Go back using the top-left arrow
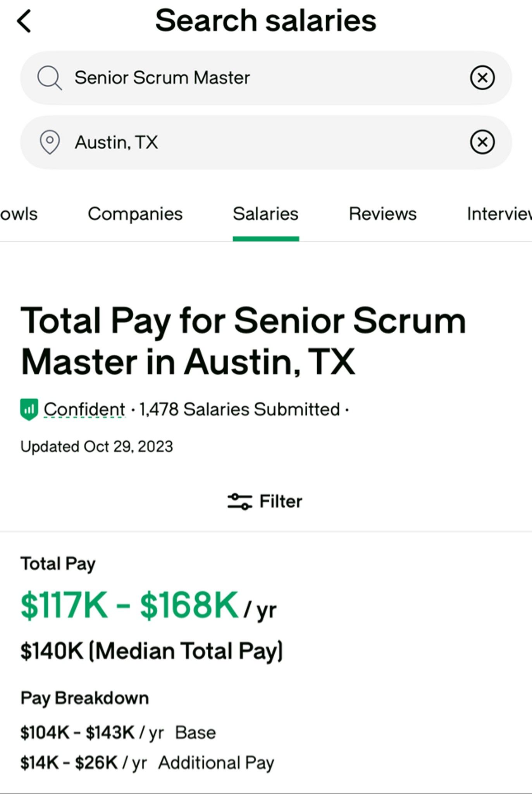This screenshot has width=532, height=794. pyautogui.click(x=24, y=21)
